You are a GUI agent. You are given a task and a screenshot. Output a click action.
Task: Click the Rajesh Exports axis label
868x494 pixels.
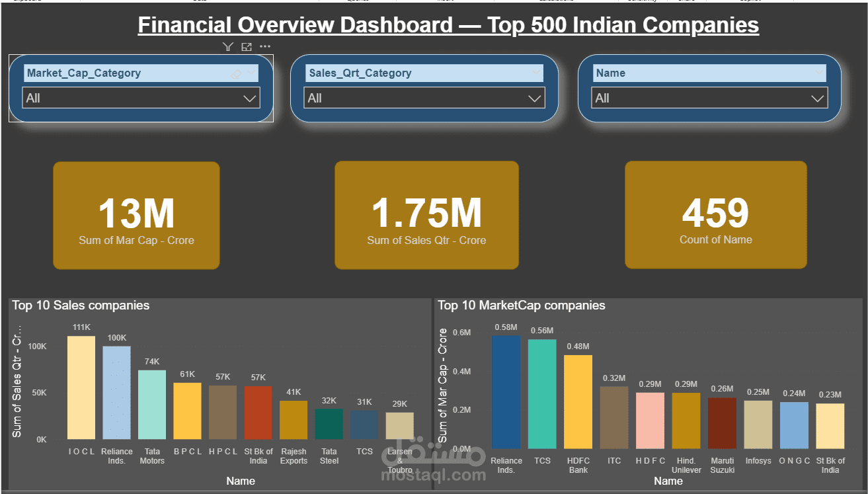tap(294, 456)
